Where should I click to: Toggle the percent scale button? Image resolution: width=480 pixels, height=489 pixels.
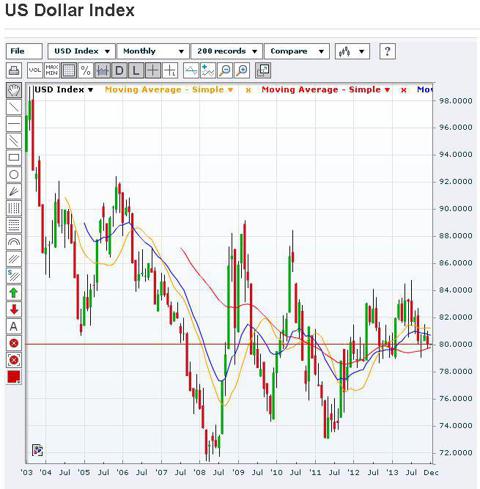tap(86, 70)
